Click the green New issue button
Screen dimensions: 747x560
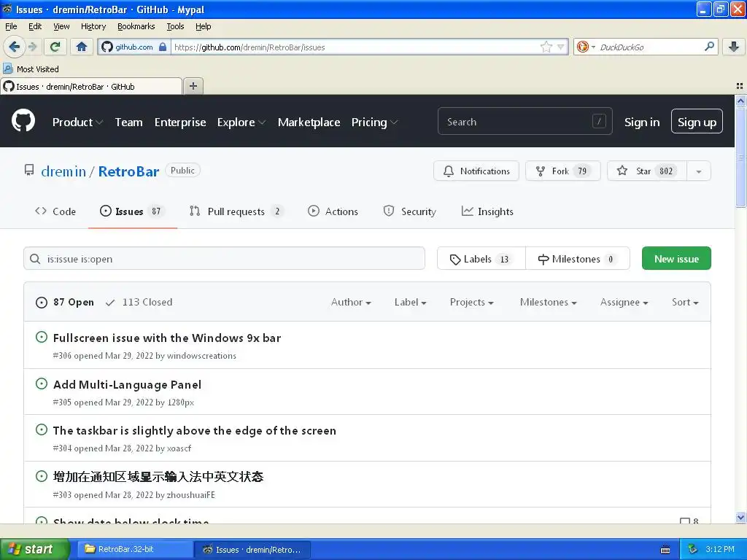676,258
